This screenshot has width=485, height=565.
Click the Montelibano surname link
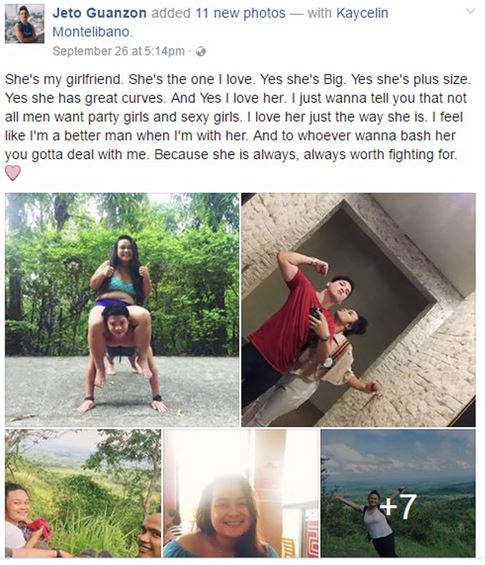coord(92,32)
